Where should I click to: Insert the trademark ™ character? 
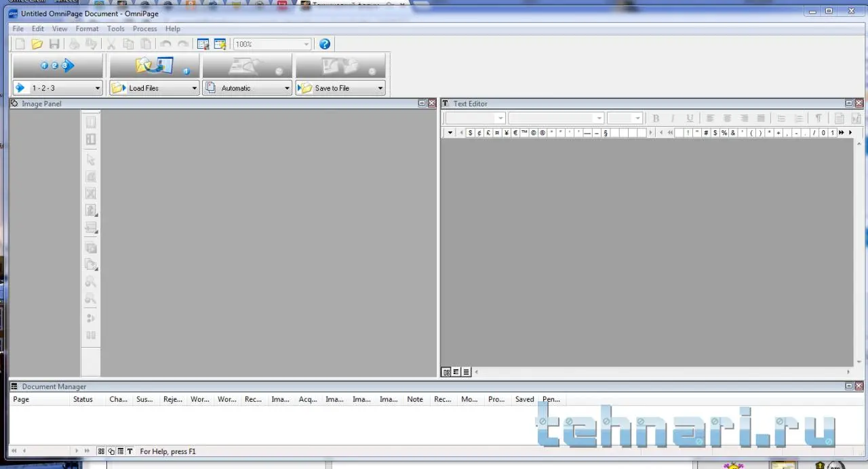click(524, 133)
